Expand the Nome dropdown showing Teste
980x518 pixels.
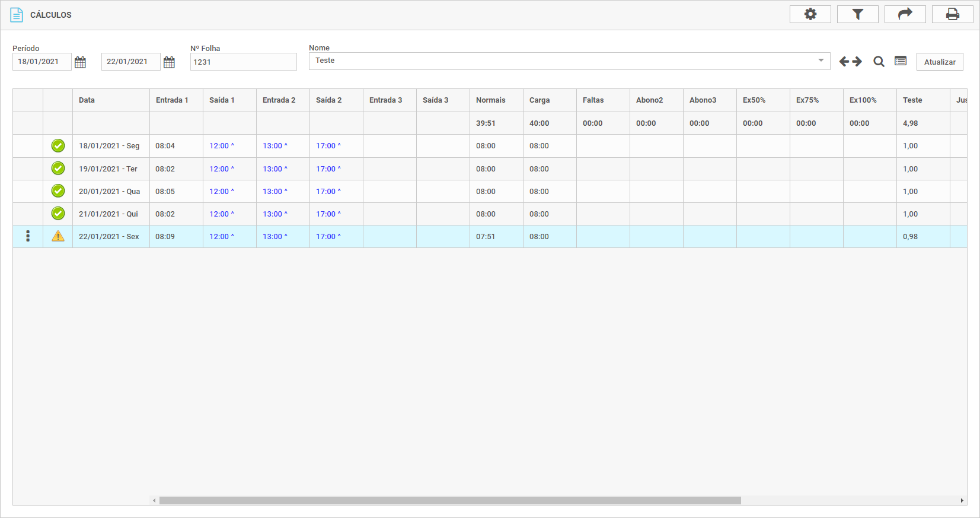[x=821, y=61]
